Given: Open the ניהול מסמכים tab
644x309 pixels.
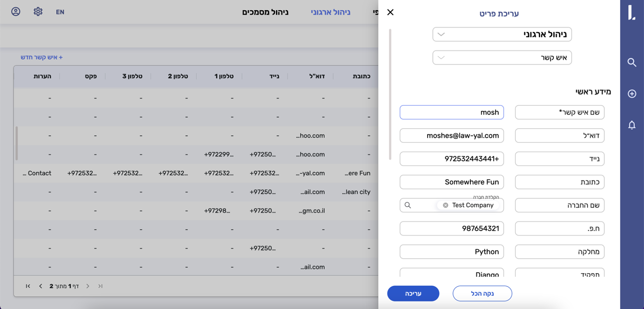Looking at the screenshot, I should 265,12.
